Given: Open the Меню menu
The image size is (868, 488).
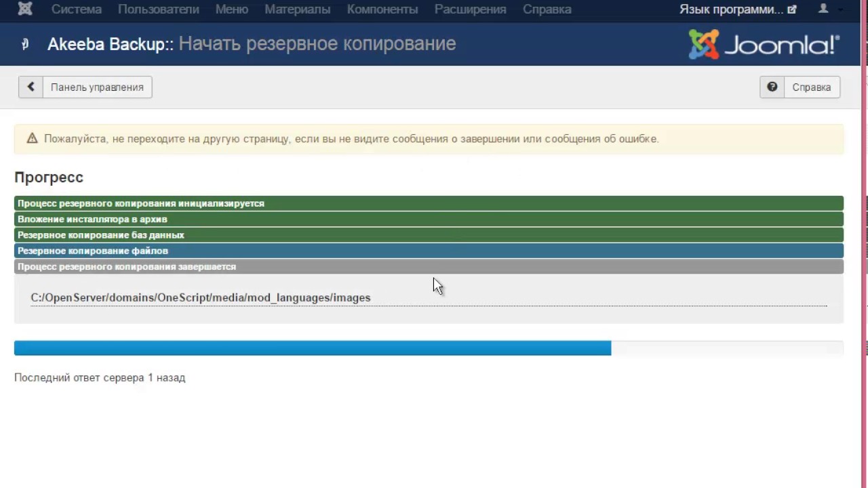Looking at the screenshot, I should coord(232,9).
